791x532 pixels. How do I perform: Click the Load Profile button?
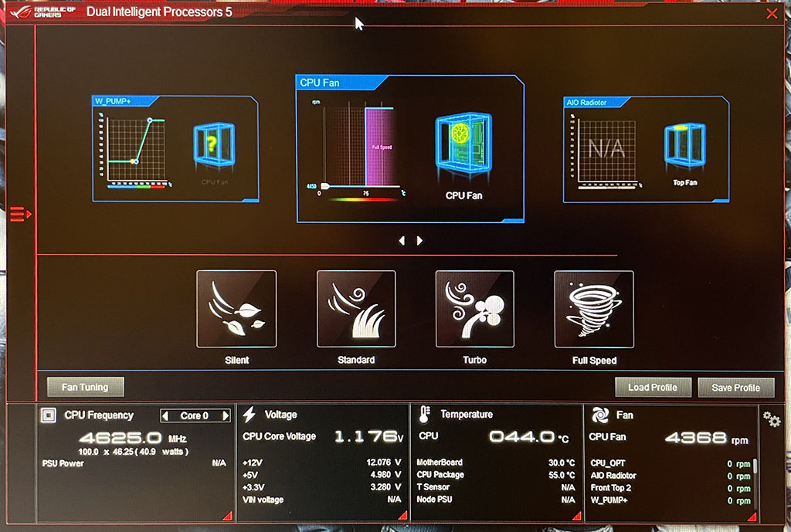click(653, 388)
